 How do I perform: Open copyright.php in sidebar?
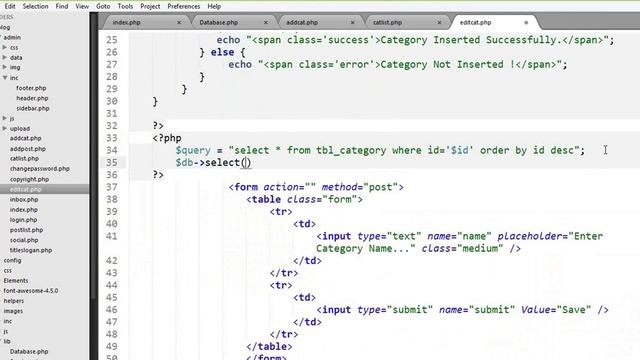pos(29,179)
